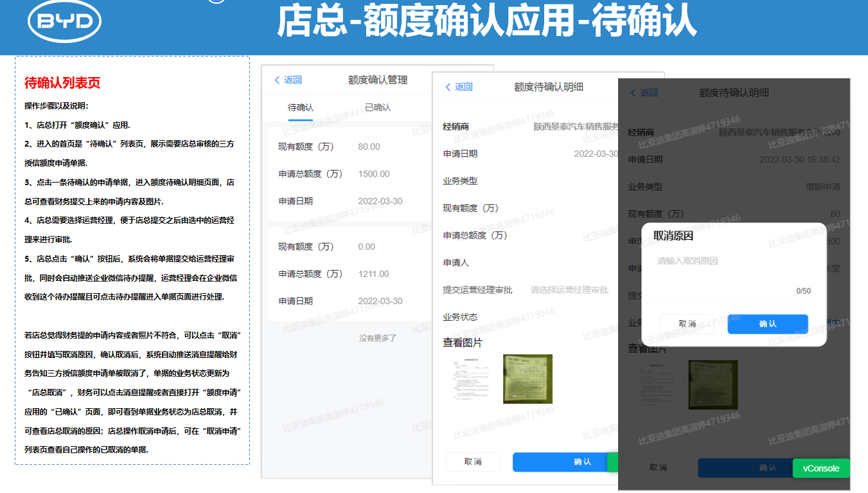Open green photo thumbnail in dimmed right panel
This screenshot has width=868, height=493.
click(x=713, y=384)
